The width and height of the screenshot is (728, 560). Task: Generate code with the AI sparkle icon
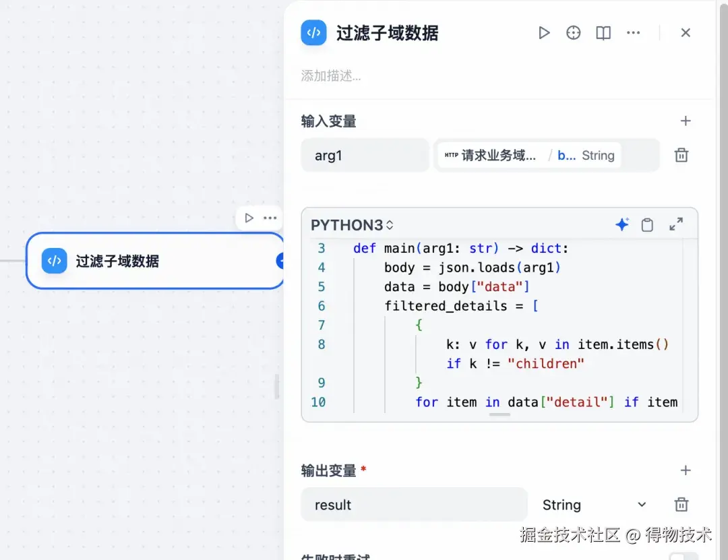click(621, 224)
